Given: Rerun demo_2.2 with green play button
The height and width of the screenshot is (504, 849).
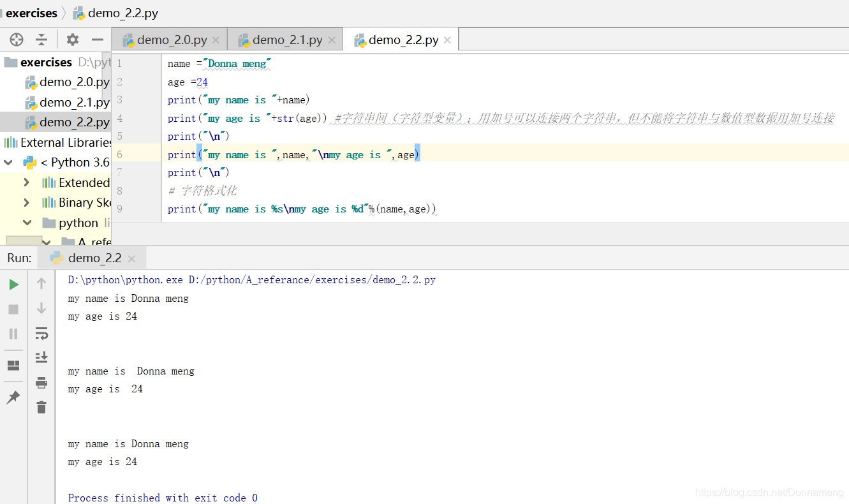Looking at the screenshot, I should (13, 285).
